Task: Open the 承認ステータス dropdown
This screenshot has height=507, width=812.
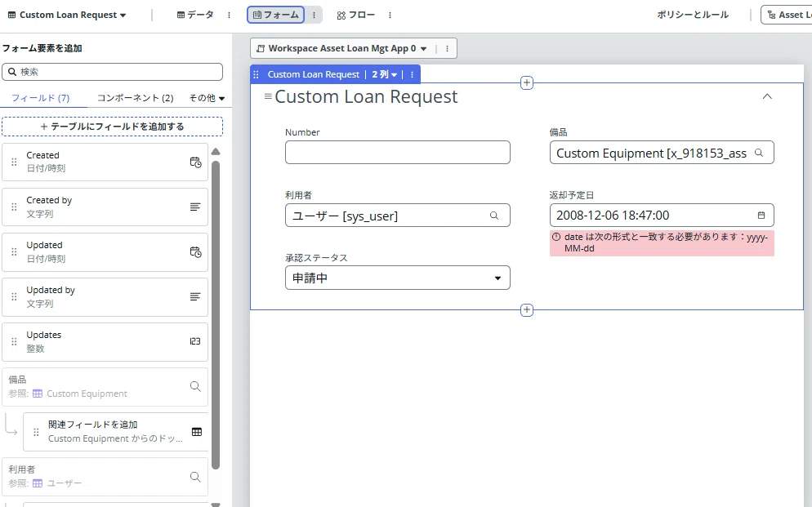Action: [398, 278]
